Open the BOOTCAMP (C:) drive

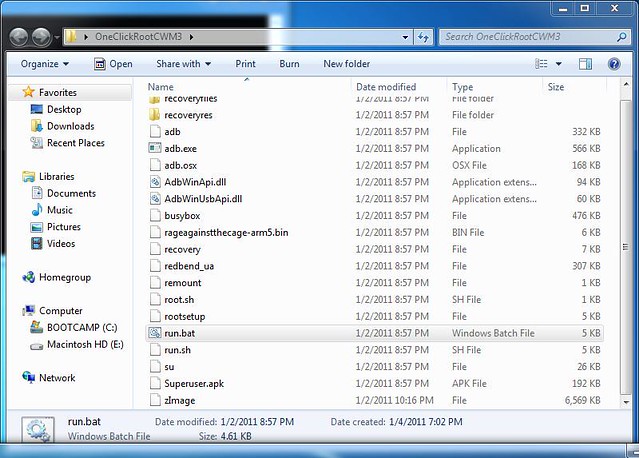[x=82, y=328]
